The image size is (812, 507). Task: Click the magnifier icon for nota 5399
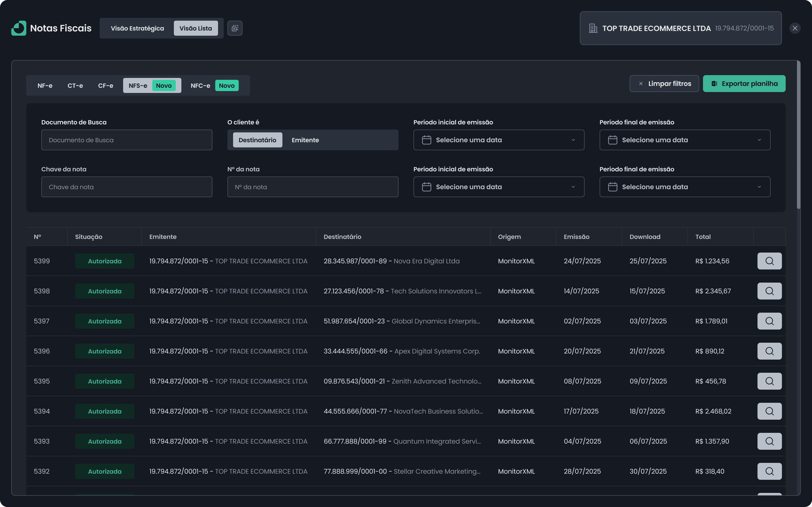point(769,261)
